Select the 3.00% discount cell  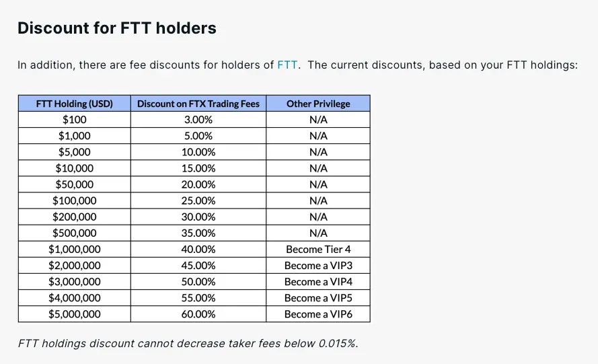198,120
